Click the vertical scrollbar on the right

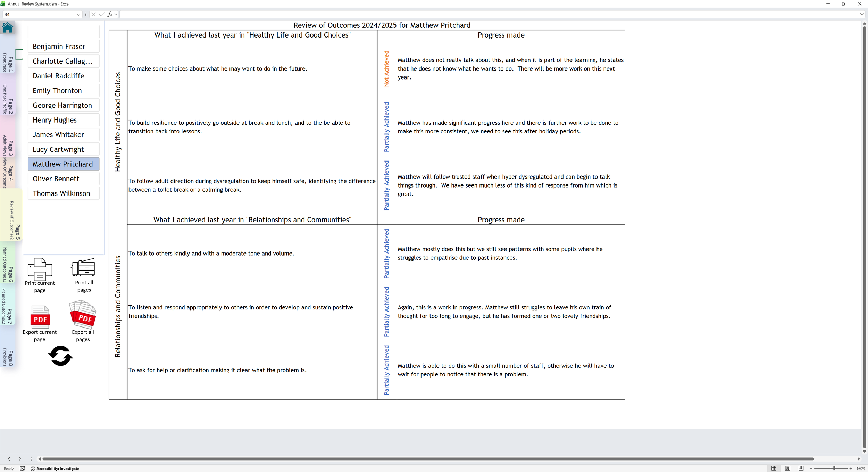click(865, 237)
